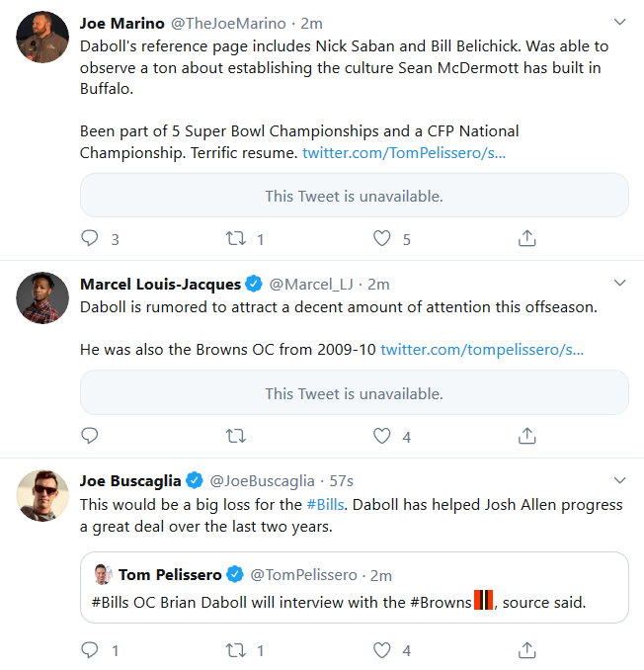Share Joe Marino's tweet
This screenshot has height=670, width=644.
pyautogui.click(x=527, y=238)
